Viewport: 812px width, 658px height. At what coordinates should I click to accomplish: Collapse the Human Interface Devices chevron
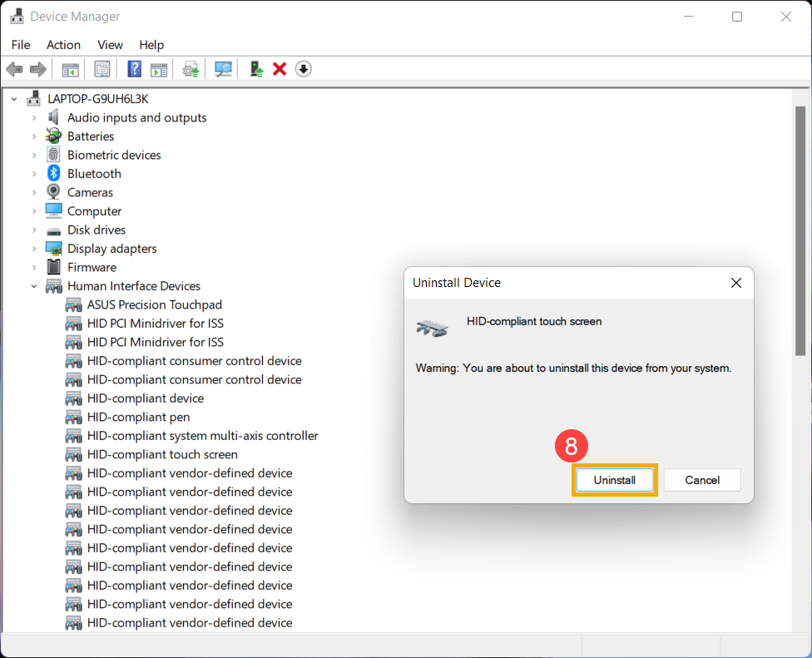(34, 286)
